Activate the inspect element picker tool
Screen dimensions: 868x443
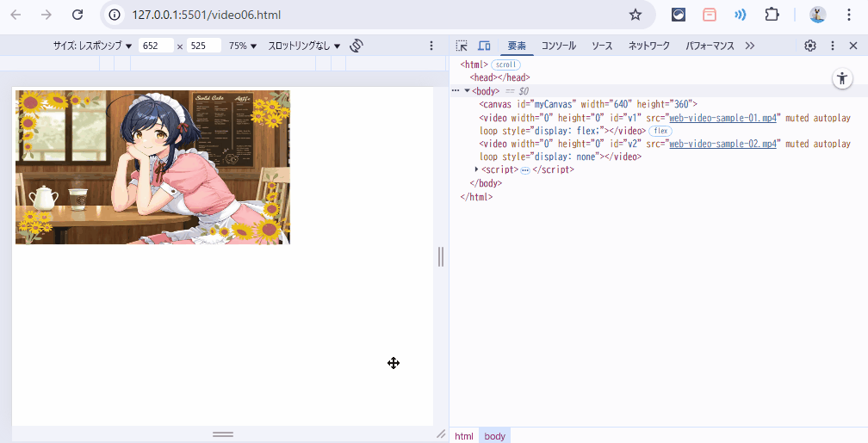(x=462, y=46)
